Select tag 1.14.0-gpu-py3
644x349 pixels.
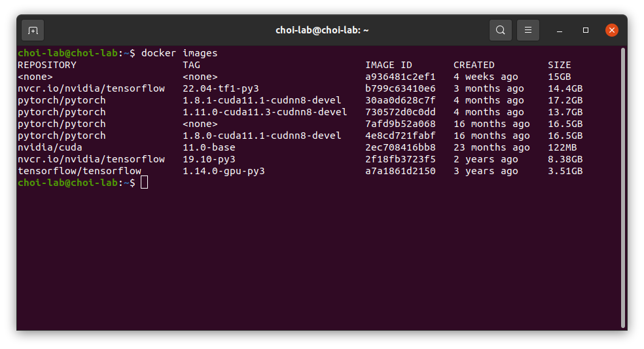coord(224,171)
